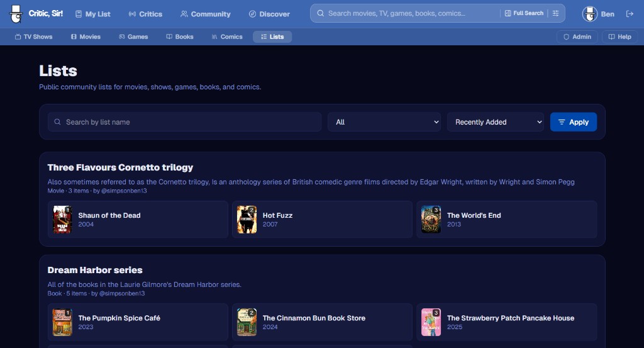Apply the list filters

pyautogui.click(x=573, y=122)
